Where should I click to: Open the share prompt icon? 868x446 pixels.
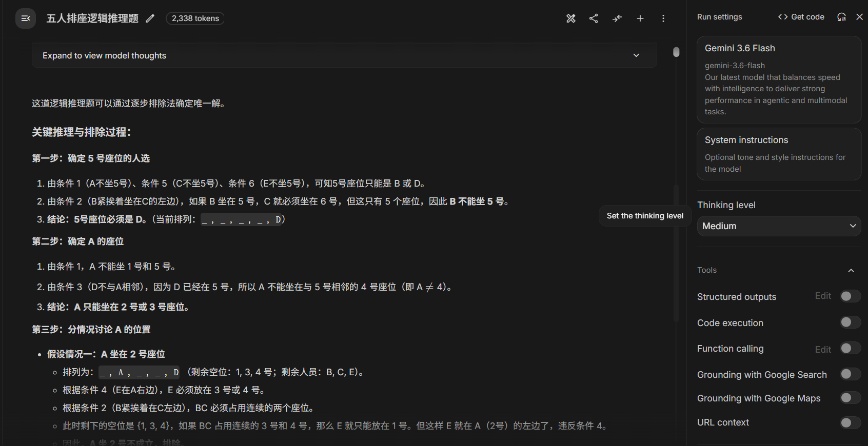point(594,18)
